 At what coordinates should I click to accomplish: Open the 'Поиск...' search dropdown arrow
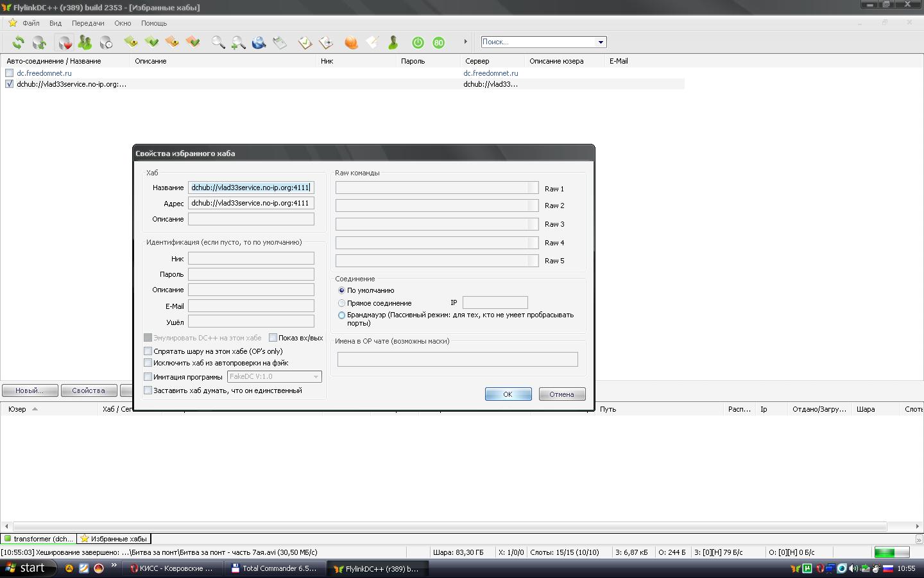[601, 42]
